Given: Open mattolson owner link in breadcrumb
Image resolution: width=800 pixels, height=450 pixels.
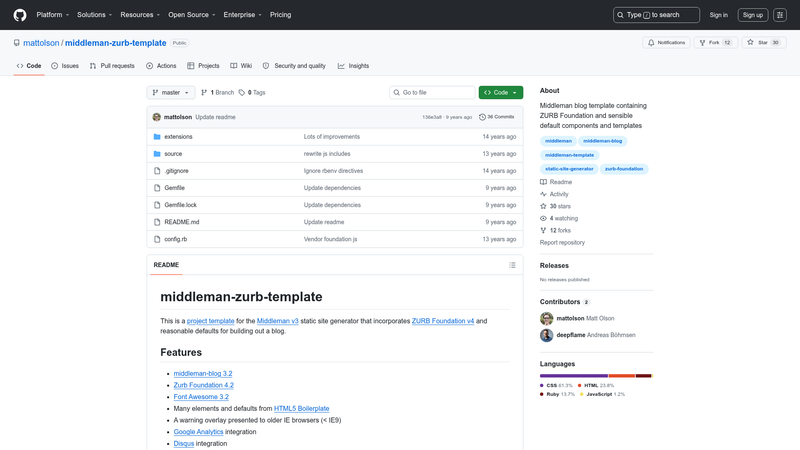Looking at the screenshot, I should tap(41, 43).
